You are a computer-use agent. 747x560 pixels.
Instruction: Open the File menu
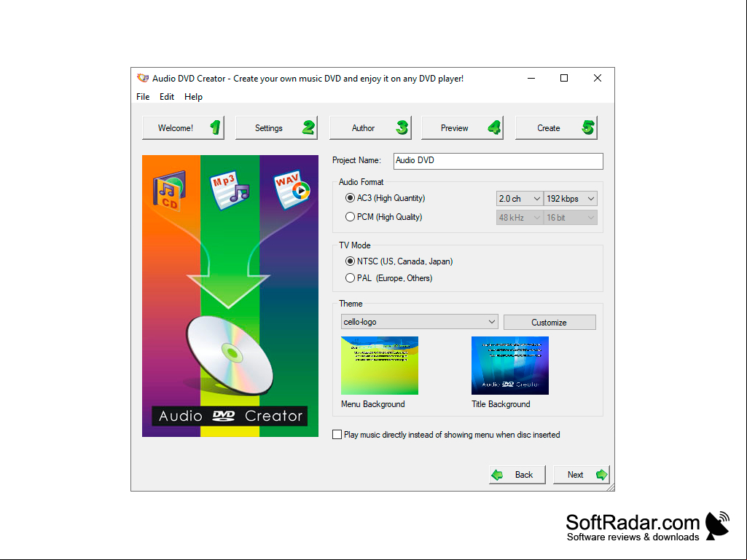pyautogui.click(x=143, y=97)
